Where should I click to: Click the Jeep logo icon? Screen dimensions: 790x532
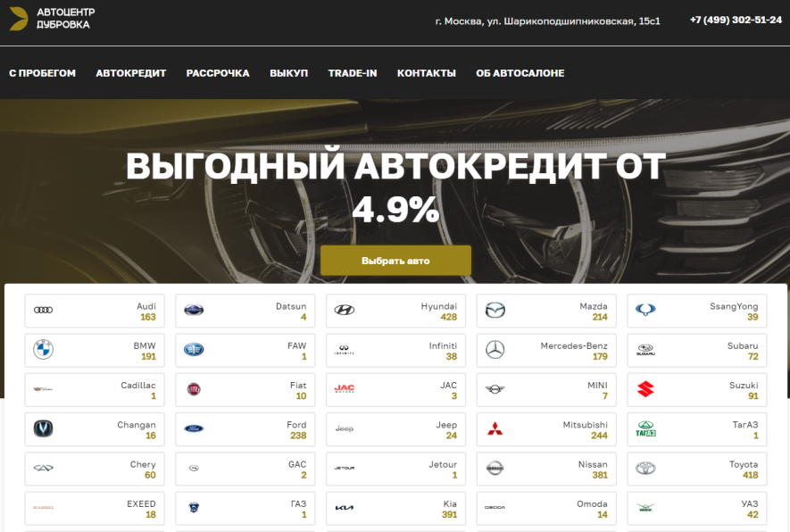[x=344, y=428]
